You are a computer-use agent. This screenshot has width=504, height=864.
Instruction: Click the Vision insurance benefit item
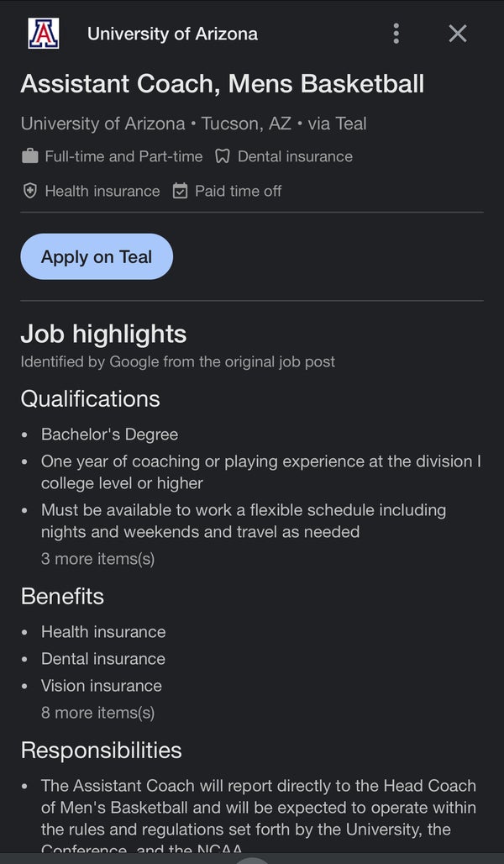pyautogui.click(x=102, y=686)
